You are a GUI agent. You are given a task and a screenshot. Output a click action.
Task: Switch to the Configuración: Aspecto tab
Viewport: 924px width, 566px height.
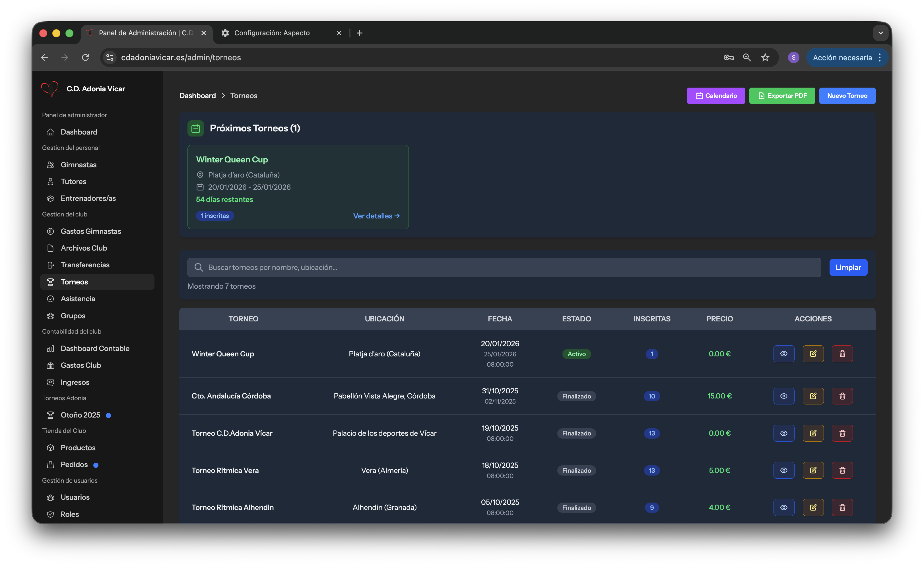(271, 33)
